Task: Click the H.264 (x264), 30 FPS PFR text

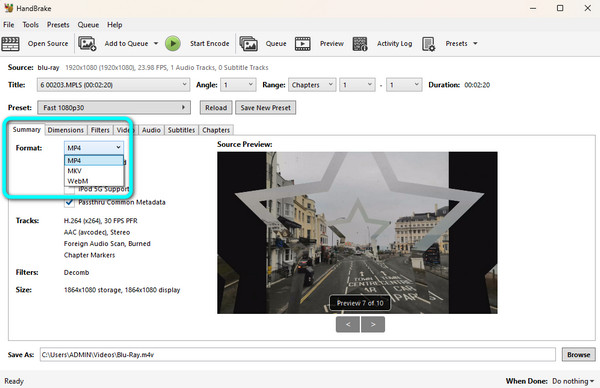Action: click(101, 221)
